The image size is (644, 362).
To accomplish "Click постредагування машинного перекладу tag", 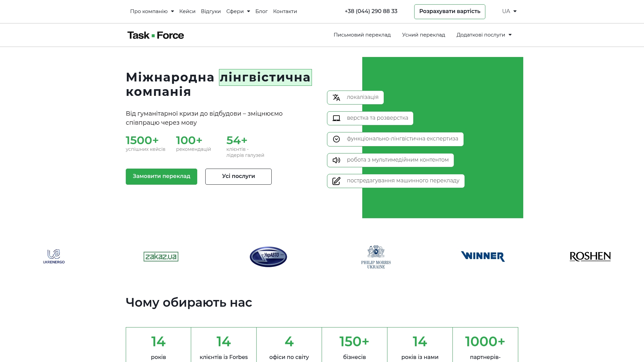I will click(x=396, y=181).
